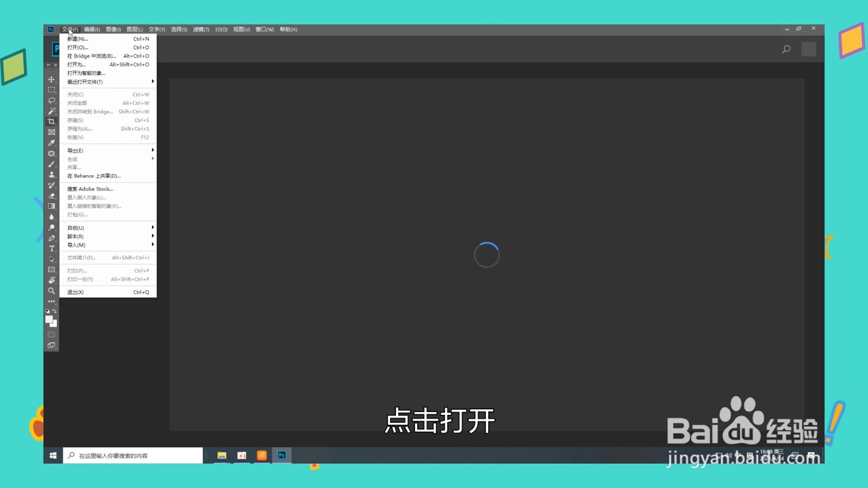Activate the Crop tool
Image resolution: width=868 pixels, height=488 pixels.
coord(52,121)
